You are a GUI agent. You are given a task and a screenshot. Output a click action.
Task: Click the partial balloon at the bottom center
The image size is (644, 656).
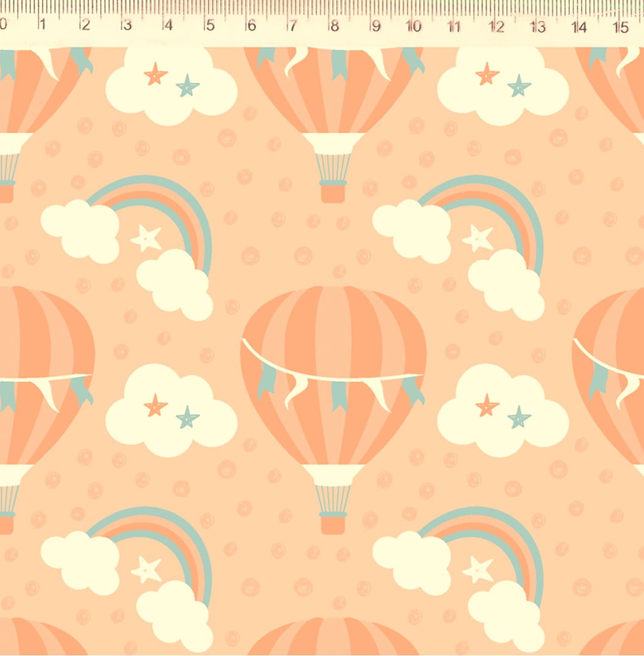(x=333, y=638)
